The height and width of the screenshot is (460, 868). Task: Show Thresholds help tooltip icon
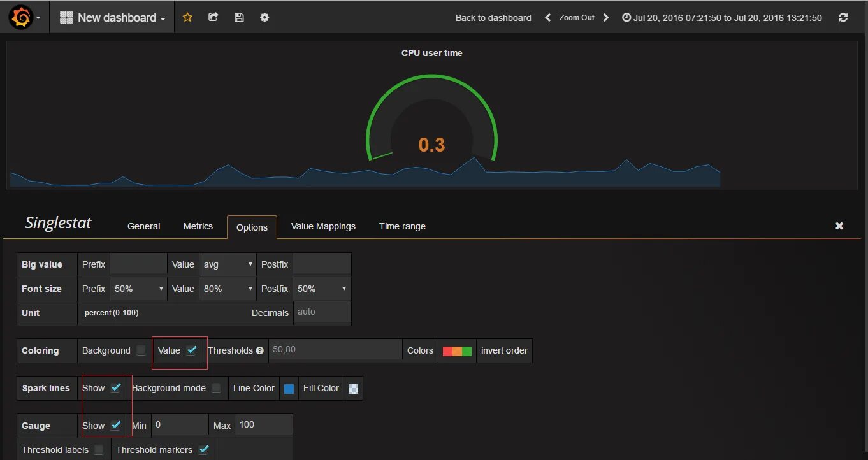[x=259, y=350]
